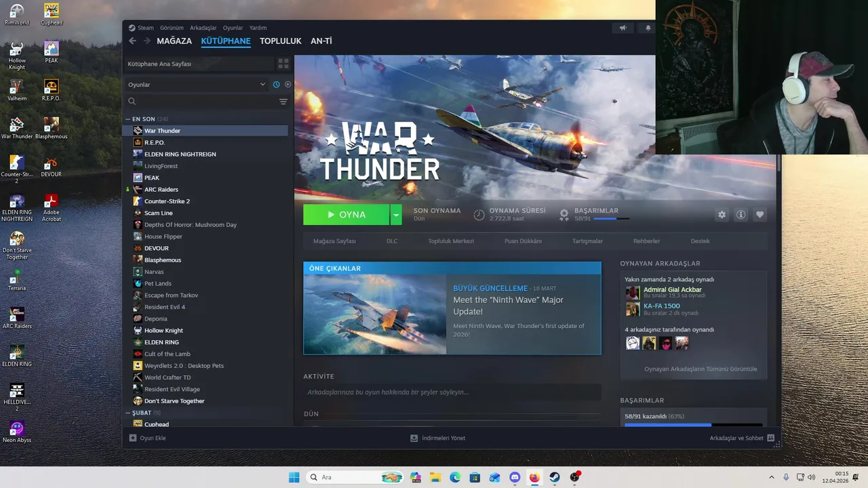Screen dimensions: 868x488
Task: Select DEVOUR desktop icon
Action: 52,166
